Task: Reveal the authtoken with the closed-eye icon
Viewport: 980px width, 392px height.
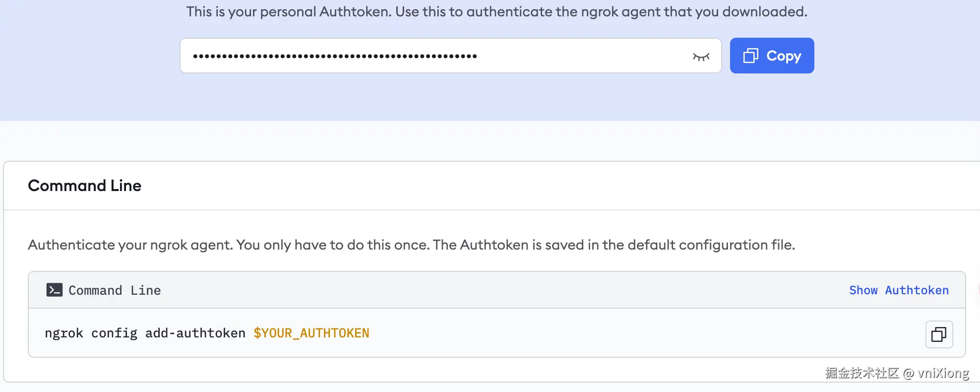Action: tap(701, 57)
